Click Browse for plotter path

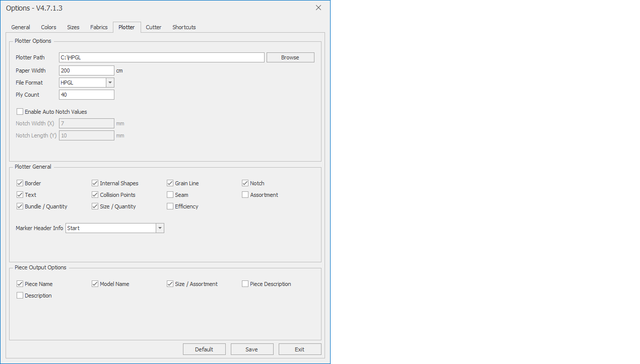[x=290, y=57]
